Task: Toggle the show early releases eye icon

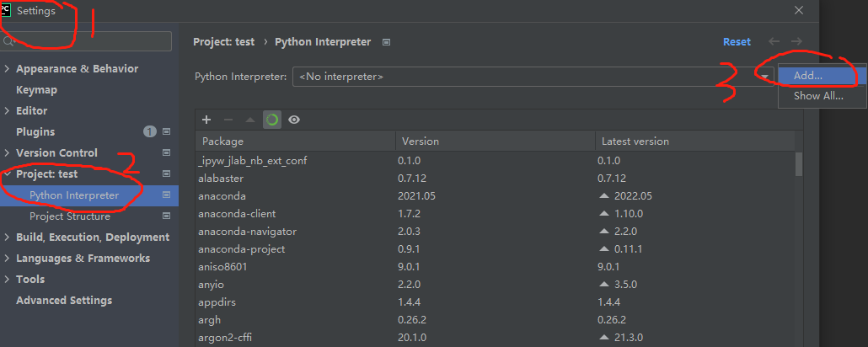Action: [294, 120]
